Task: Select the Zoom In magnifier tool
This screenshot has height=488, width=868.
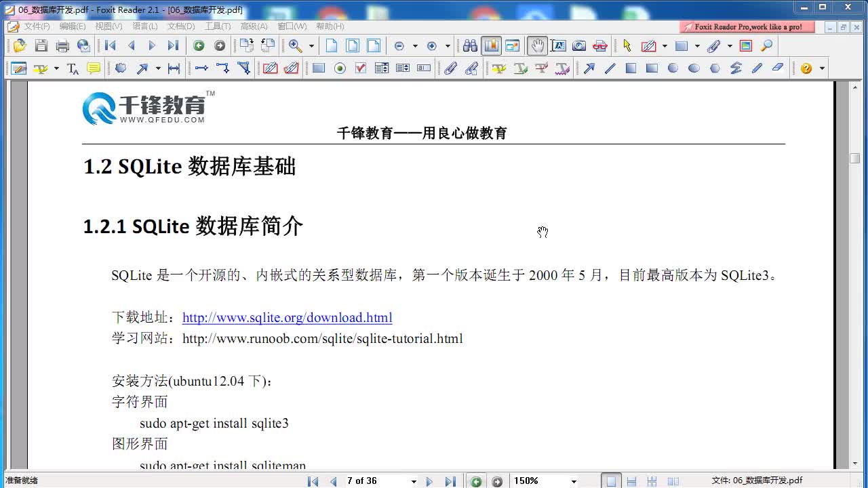Action: pyautogui.click(x=295, y=46)
